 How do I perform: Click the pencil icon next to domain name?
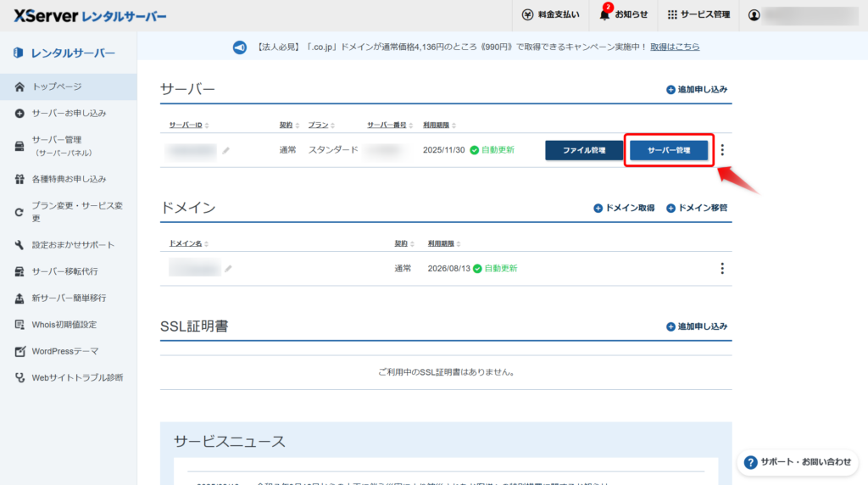point(228,269)
